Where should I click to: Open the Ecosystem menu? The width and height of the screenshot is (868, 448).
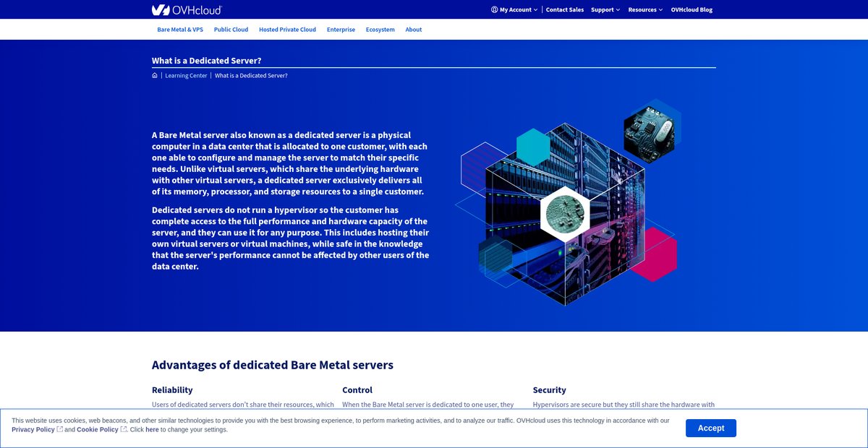tap(380, 30)
